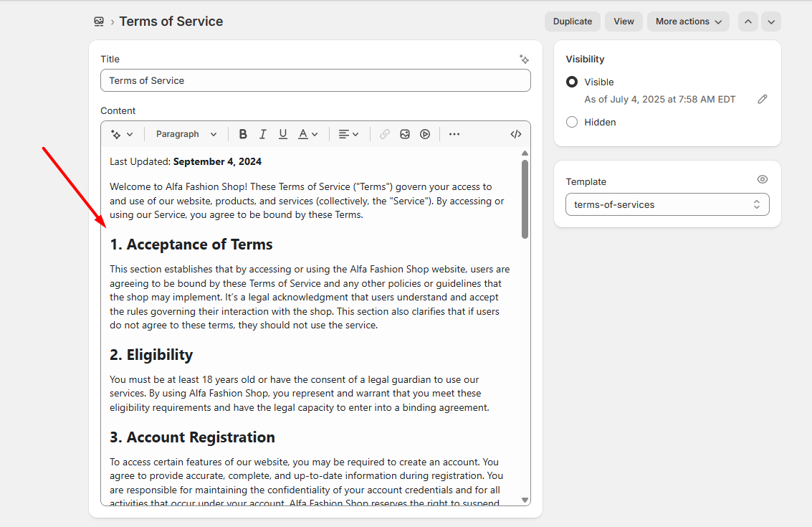
Task: Click the '2. Eligibility' heading
Action: (151, 354)
